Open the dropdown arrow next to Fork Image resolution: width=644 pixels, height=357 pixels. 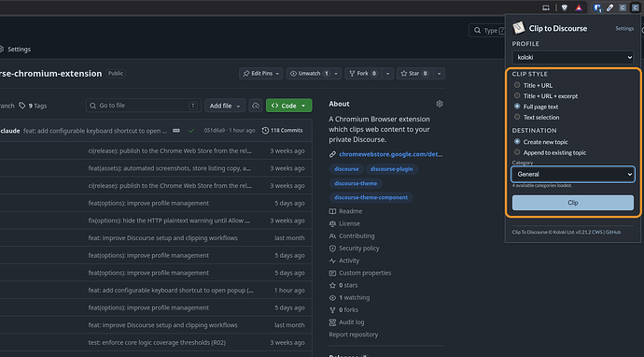tap(387, 73)
